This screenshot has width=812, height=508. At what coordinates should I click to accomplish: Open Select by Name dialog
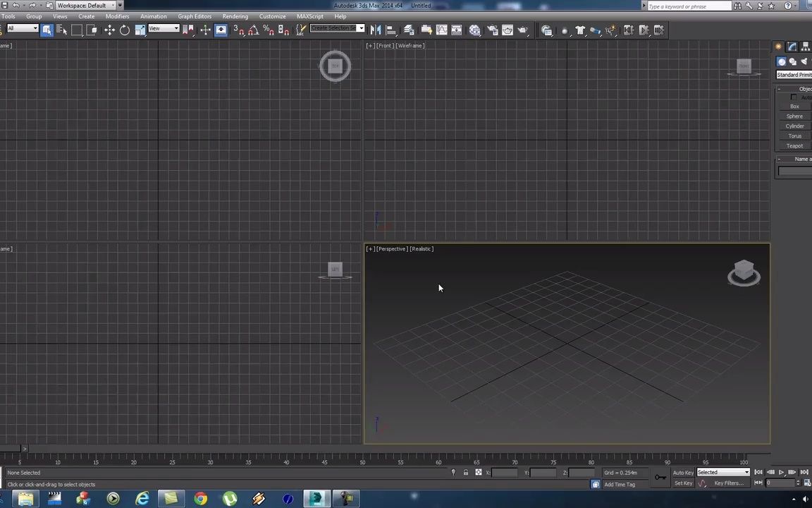click(x=62, y=30)
